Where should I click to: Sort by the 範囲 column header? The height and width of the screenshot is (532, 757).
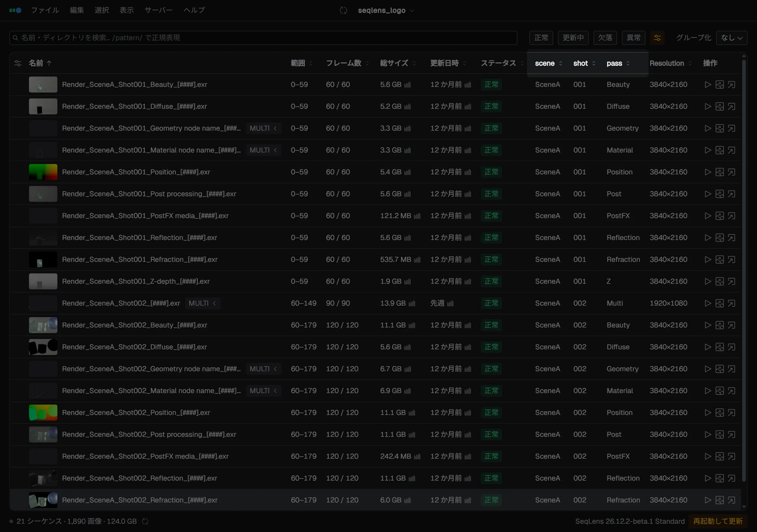[x=301, y=63]
